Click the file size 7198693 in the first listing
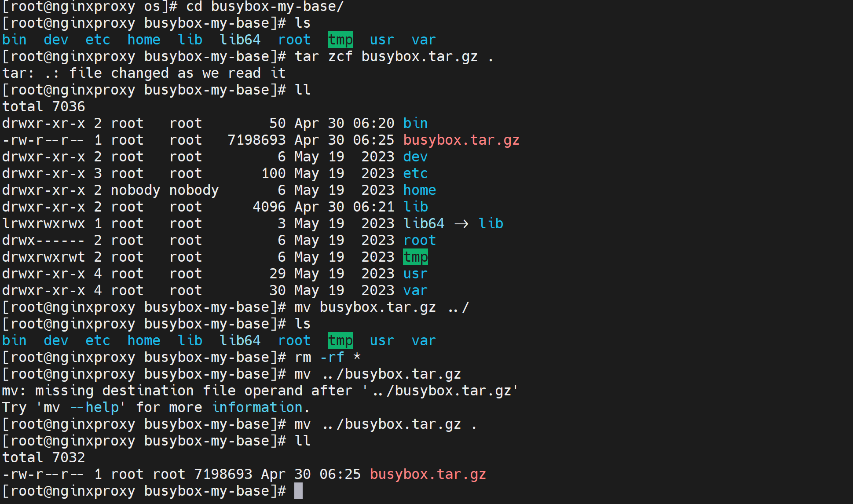This screenshot has width=853, height=504. coord(256,140)
